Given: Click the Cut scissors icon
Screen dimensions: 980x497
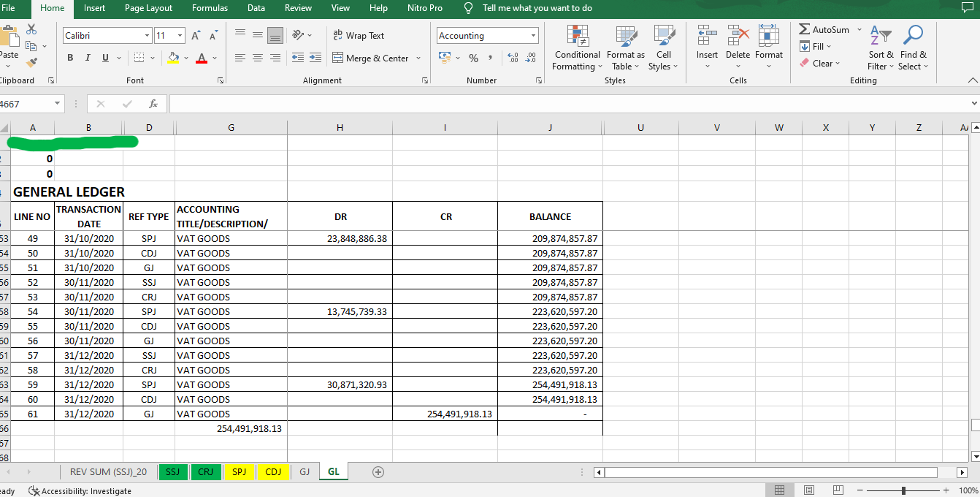Looking at the screenshot, I should click(x=31, y=29).
